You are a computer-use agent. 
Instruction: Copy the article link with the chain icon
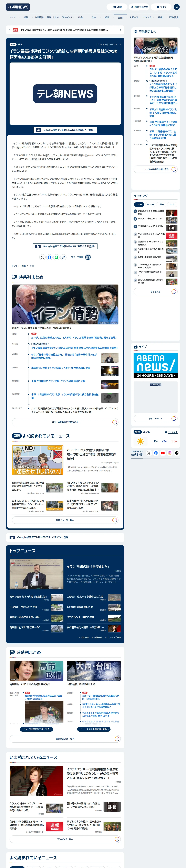coord(63,257)
